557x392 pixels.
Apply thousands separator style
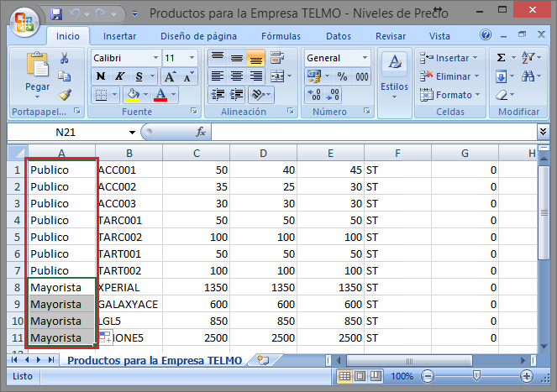[361, 76]
